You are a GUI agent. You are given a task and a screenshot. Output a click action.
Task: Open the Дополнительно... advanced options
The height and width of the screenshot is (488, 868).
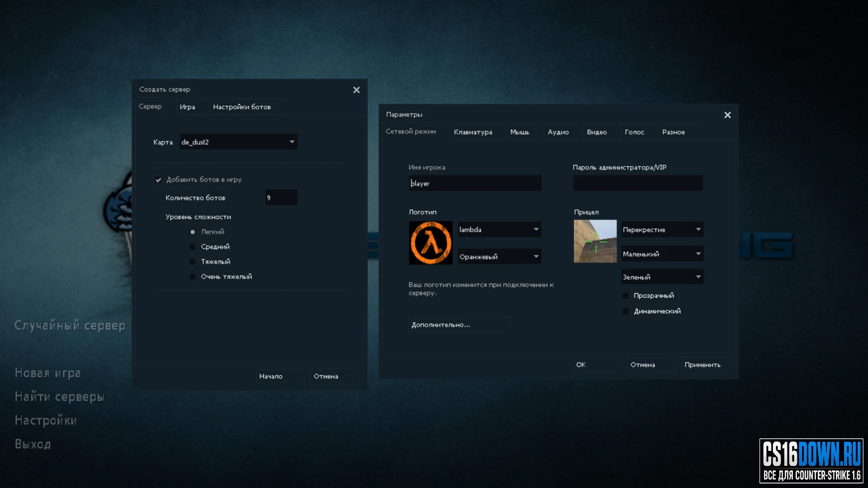point(459,325)
